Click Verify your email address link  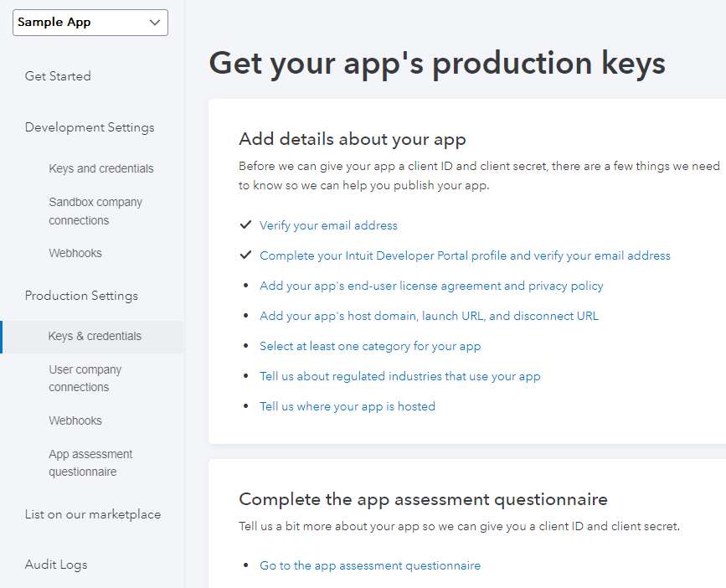(x=328, y=225)
